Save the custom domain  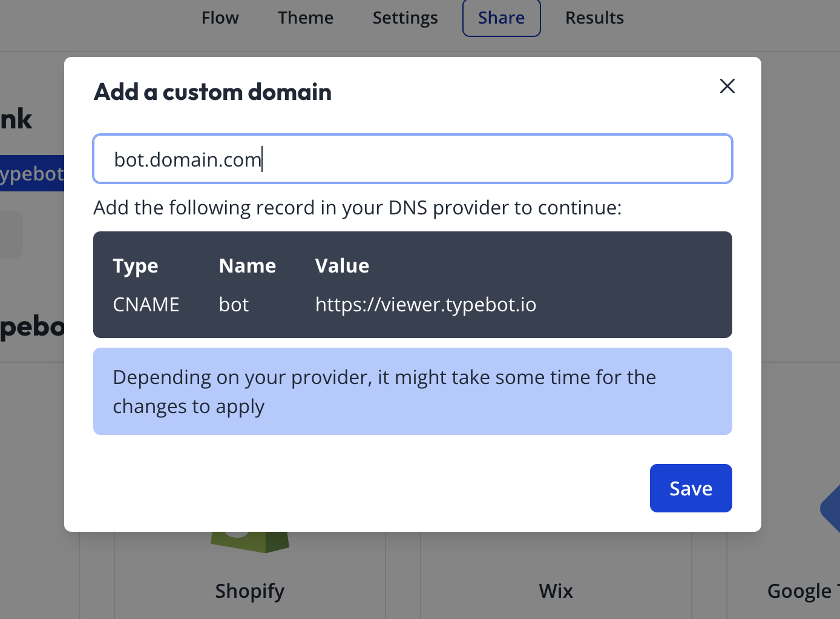pos(691,488)
